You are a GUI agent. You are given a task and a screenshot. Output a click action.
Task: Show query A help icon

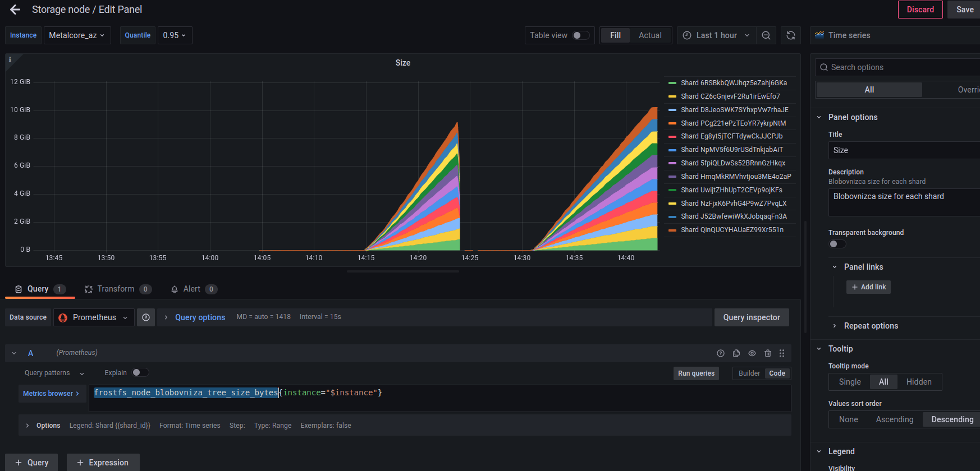[x=721, y=353]
